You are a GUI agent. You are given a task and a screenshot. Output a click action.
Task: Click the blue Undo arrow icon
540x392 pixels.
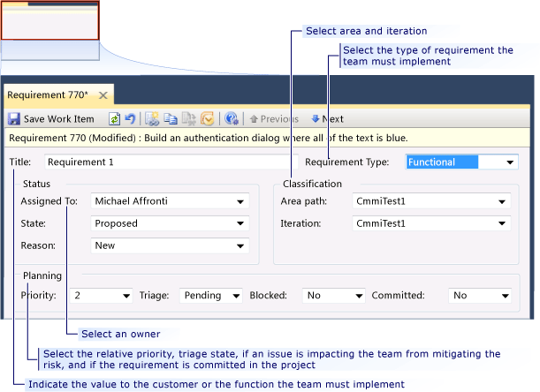click(130, 119)
